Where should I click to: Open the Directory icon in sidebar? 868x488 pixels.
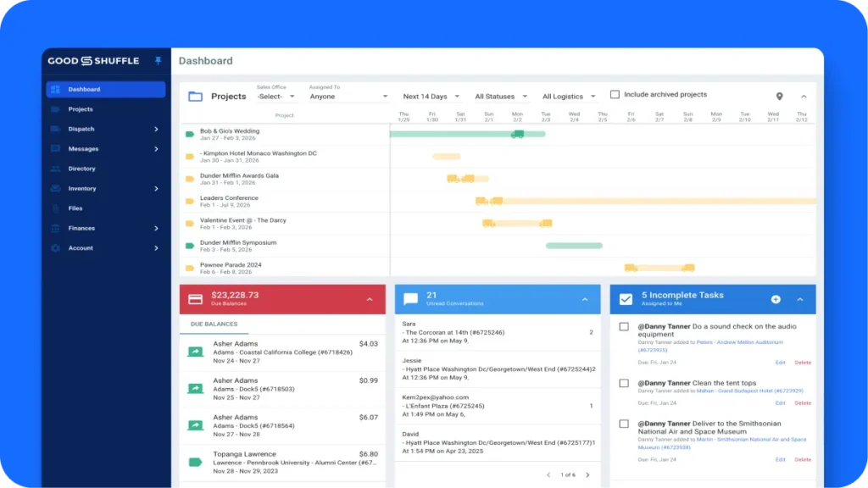pos(55,169)
